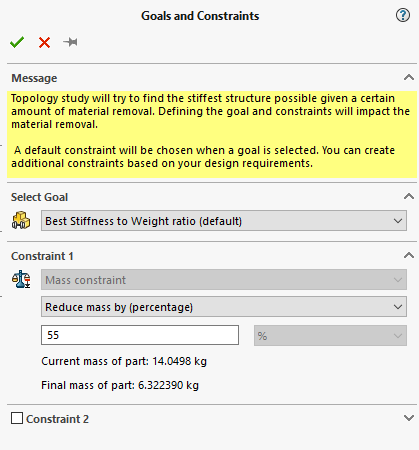Cancel with the red X icon
The height and width of the screenshot is (450, 419).
click(44, 43)
